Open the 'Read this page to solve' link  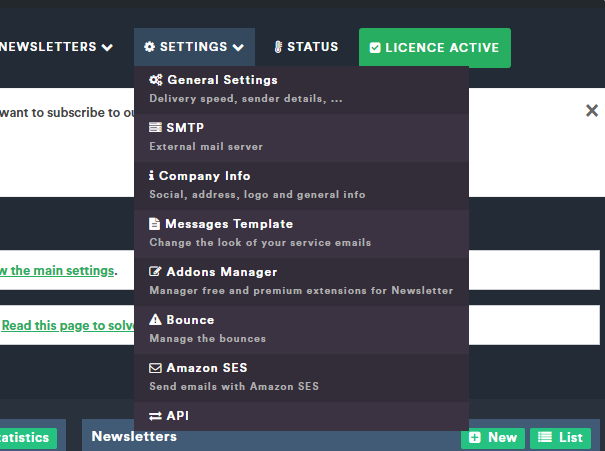tap(67, 325)
